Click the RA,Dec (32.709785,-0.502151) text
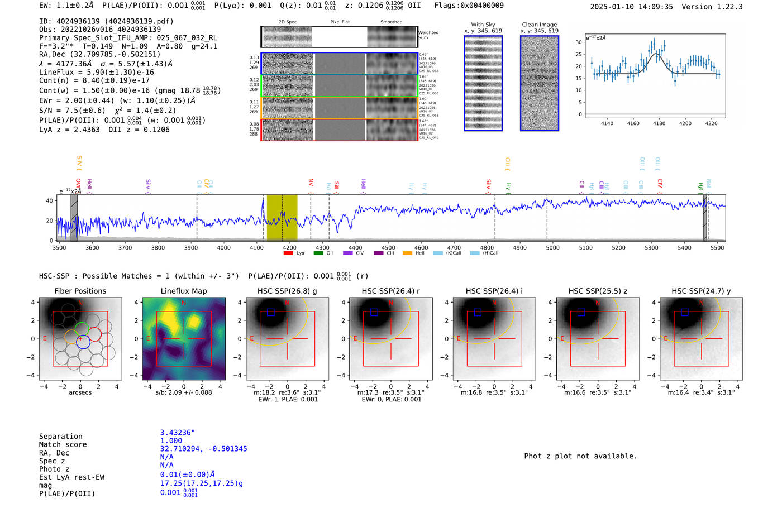This screenshot has height=532, width=782. point(99,54)
